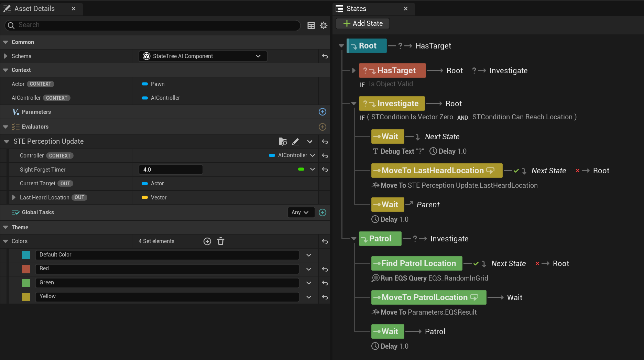Collapse the Context category

click(6, 70)
